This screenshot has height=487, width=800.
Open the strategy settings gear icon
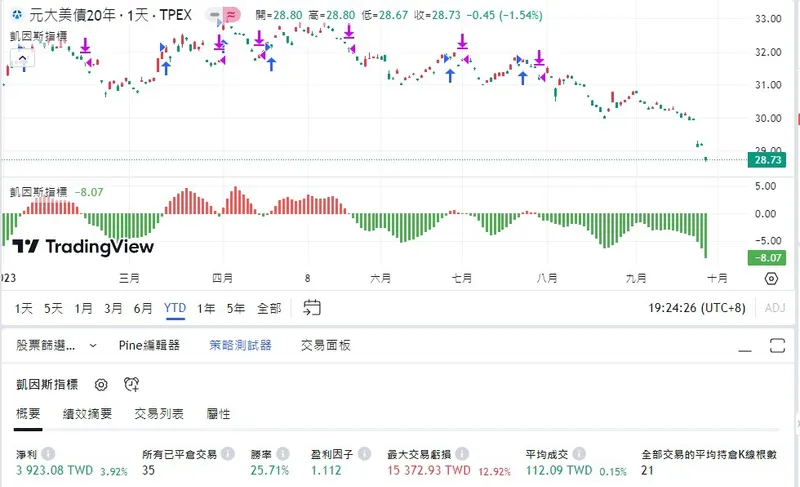tap(101, 385)
